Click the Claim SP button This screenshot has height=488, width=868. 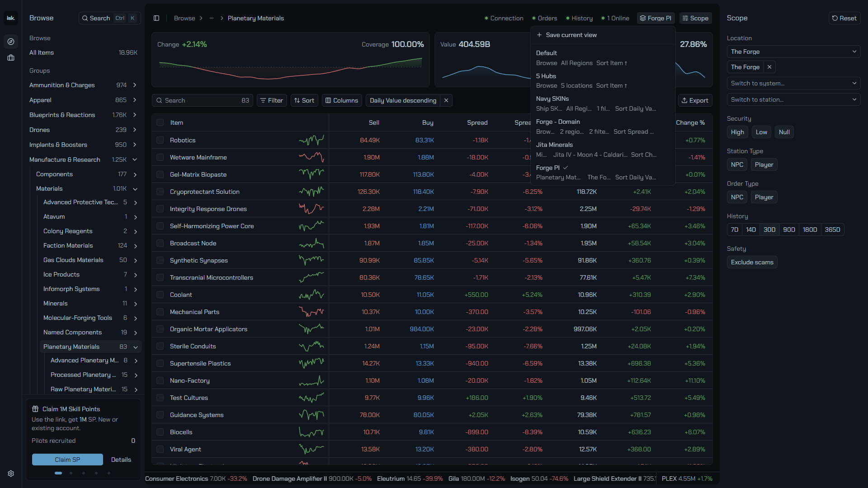pyautogui.click(x=67, y=460)
